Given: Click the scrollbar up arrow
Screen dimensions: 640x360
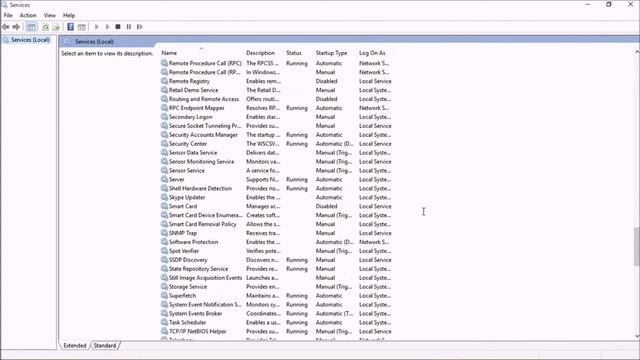Looking at the screenshot, I should 637,52.
